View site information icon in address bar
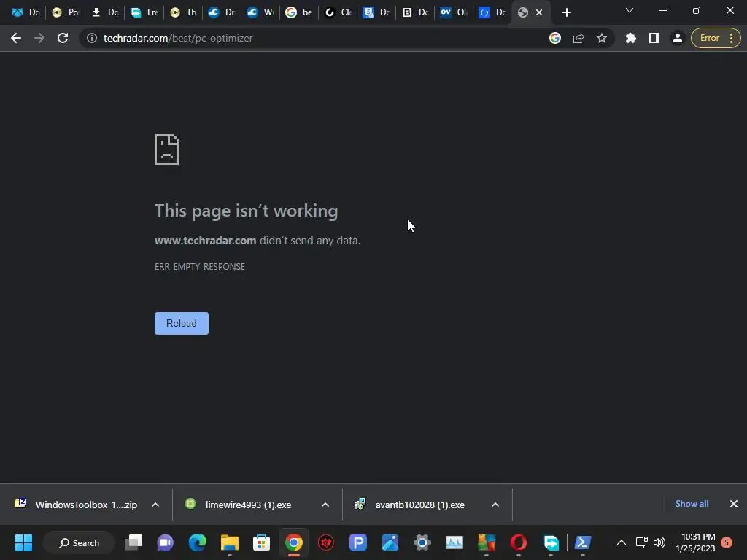This screenshot has height=560, width=747. [x=92, y=38]
